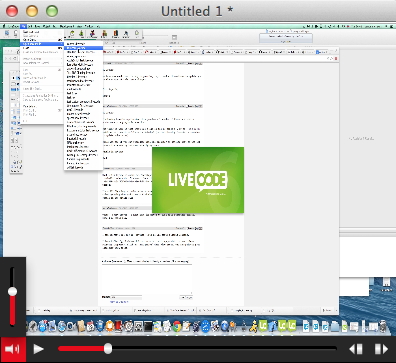Click the LiveCode green splash logo
The height and width of the screenshot is (363, 396).
(x=198, y=180)
